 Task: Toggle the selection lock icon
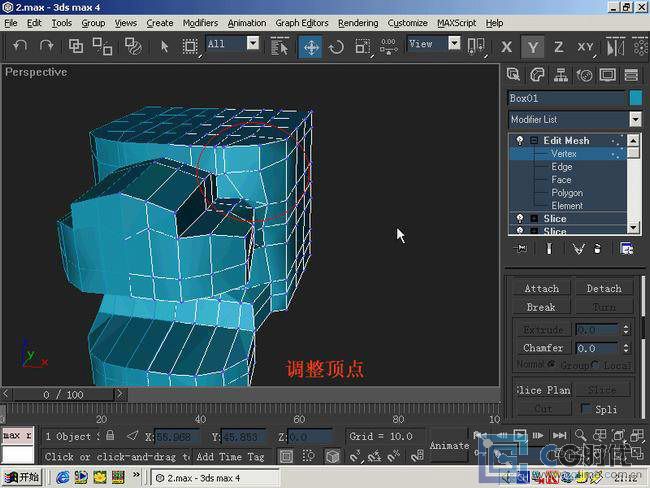pos(110,435)
